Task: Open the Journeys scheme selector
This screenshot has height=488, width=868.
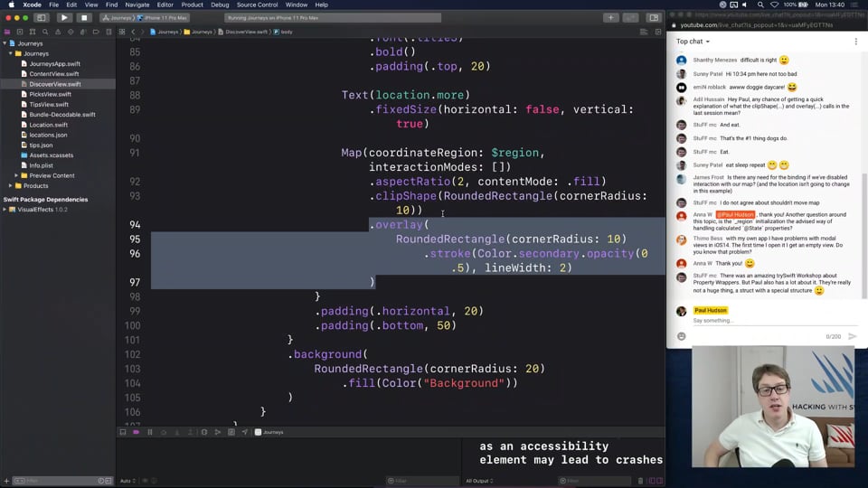Action: pos(118,18)
